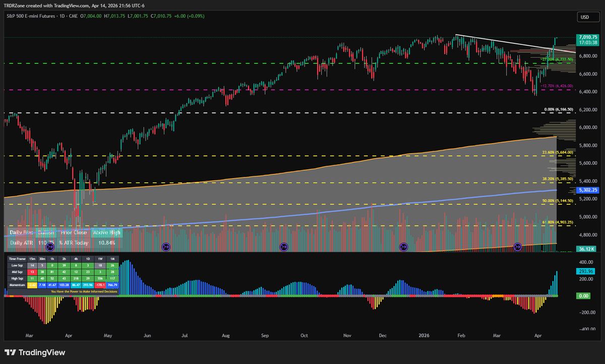
Task: Click the contract rollover marker near March 2026
Action: coord(518,247)
